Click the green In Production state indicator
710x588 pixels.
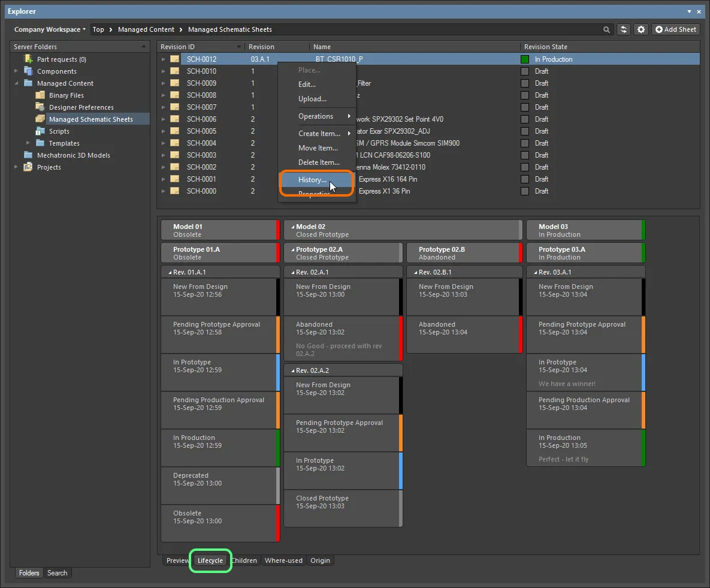[524, 59]
